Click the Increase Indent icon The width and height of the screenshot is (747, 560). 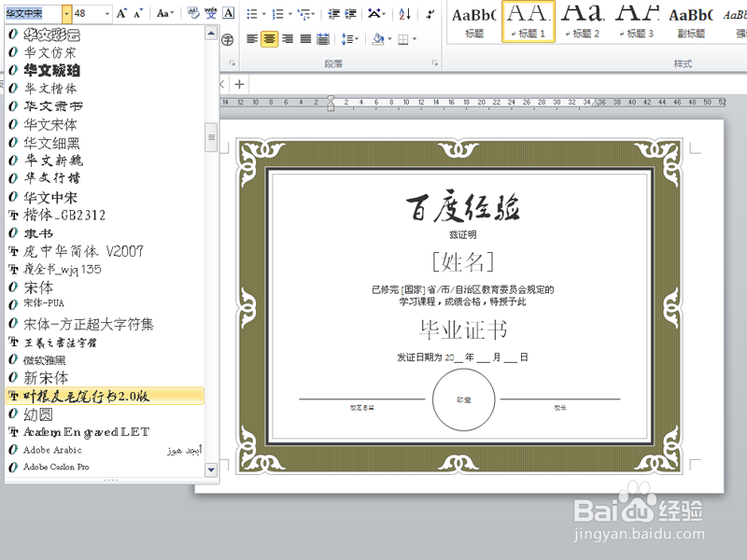350,14
